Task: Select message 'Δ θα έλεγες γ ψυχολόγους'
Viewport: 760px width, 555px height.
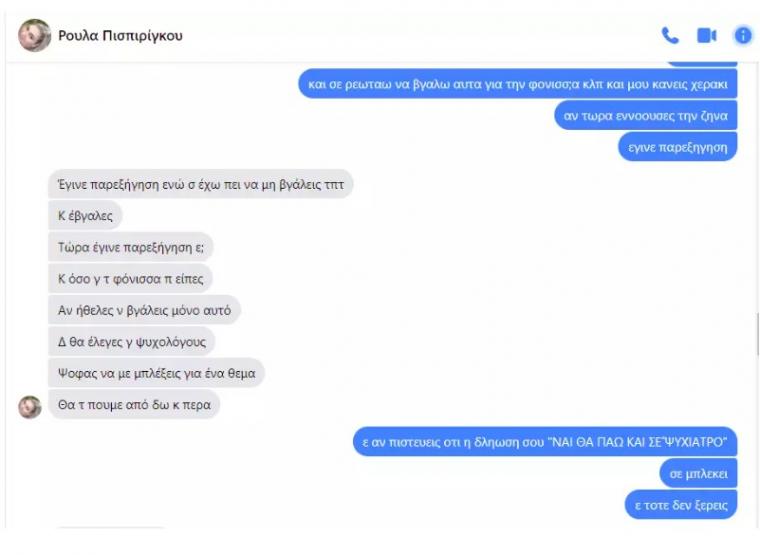Action: (x=132, y=342)
